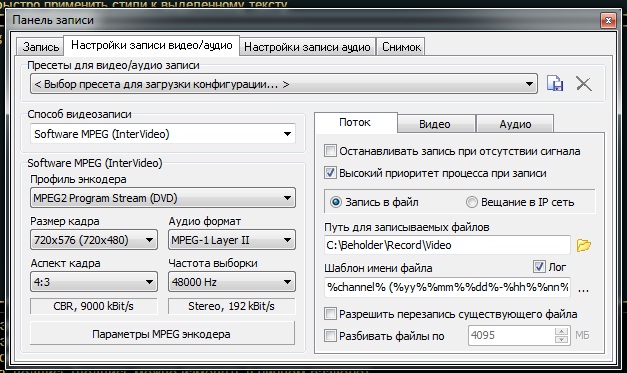This screenshot has height=373, width=627.
Task: Click the Пресеты для видео/аудио записи label
Action: pos(113,65)
